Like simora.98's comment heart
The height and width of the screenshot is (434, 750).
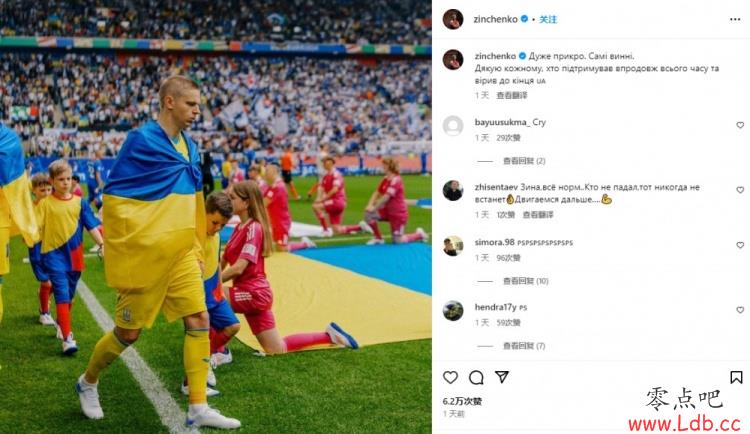[740, 245]
